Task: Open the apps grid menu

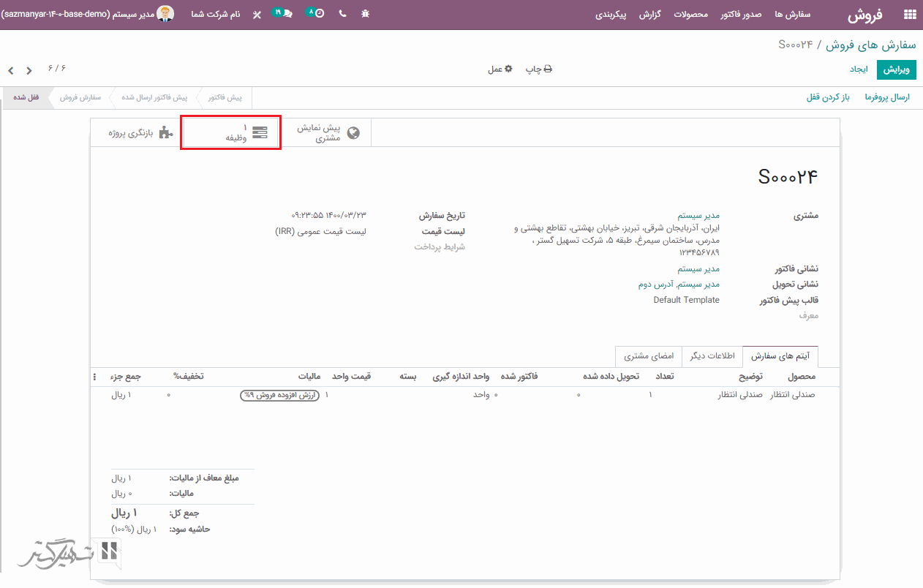Action: 910,15
